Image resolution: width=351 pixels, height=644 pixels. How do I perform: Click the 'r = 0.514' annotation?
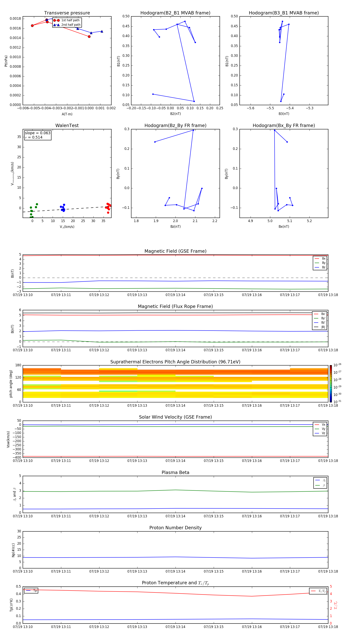pyautogui.click(x=34, y=137)
